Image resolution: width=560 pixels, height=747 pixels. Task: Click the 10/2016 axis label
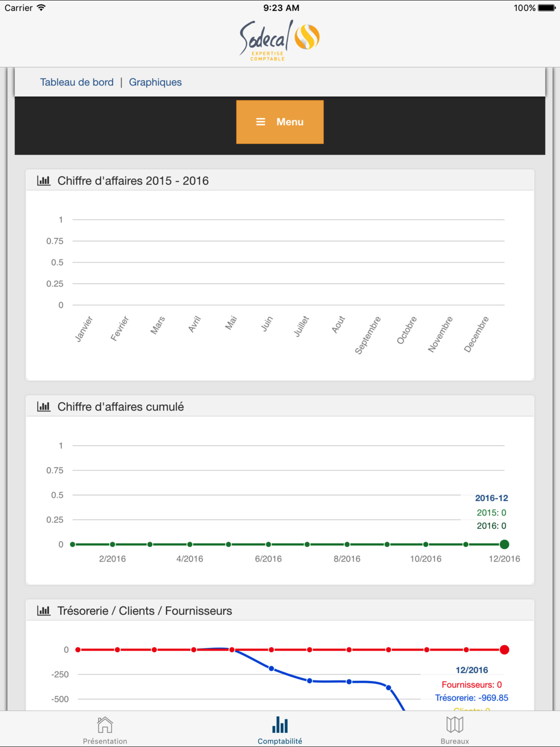[x=426, y=559]
